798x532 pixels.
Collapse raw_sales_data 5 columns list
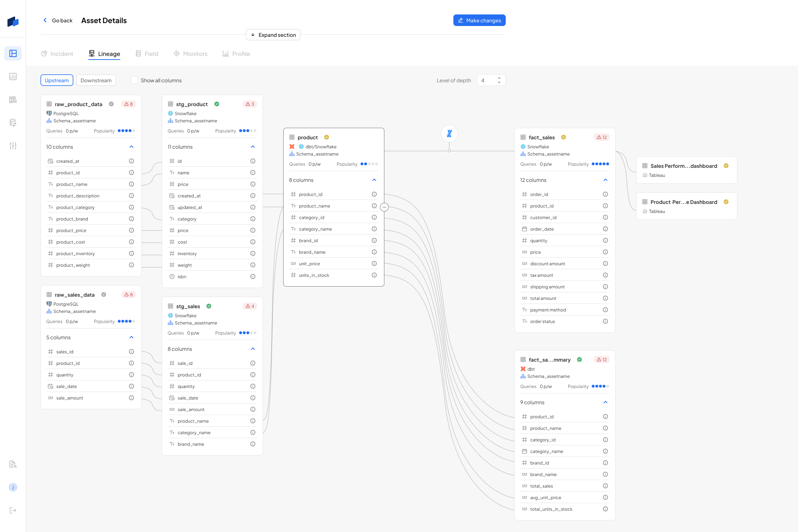click(x=131, y=337)
